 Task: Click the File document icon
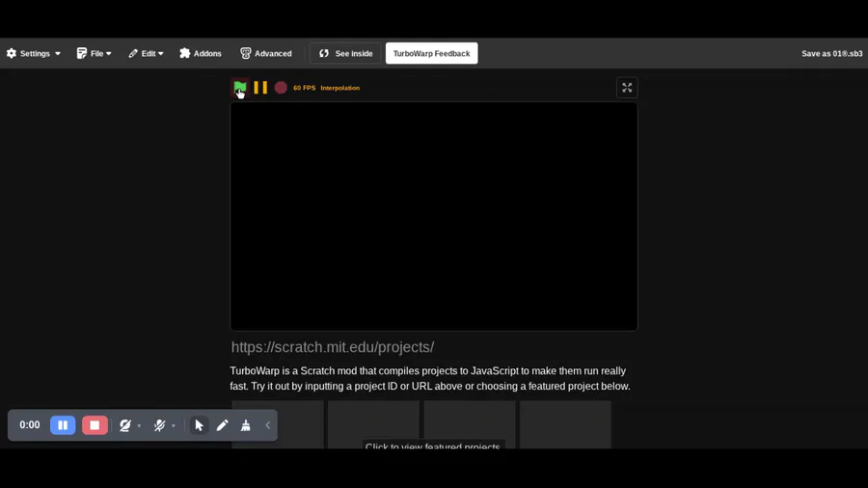pos(81,54)
